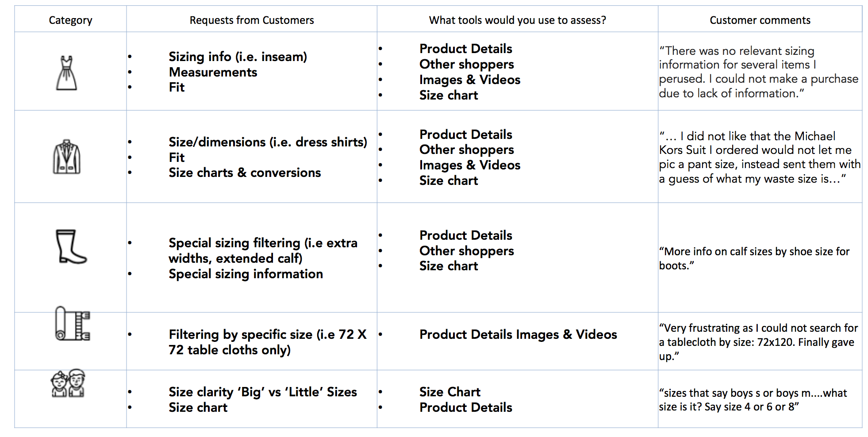Select 'Size clarity Big vs Little Sizes'
Viewport: 868px width, 437px height.
click(263, 392)
